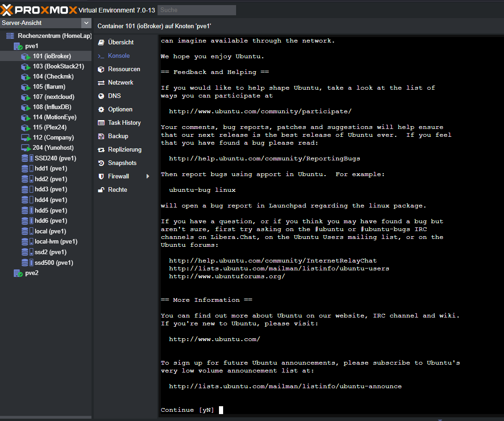Select container 103 (BookStack21) icon
Screen dimensions: 504x421
coord(26,67)
